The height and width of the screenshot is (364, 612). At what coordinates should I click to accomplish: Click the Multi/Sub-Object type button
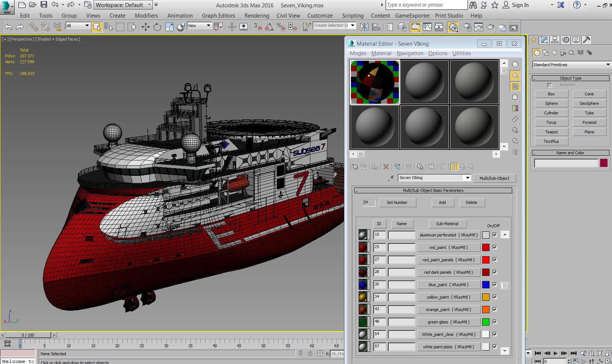494,178
